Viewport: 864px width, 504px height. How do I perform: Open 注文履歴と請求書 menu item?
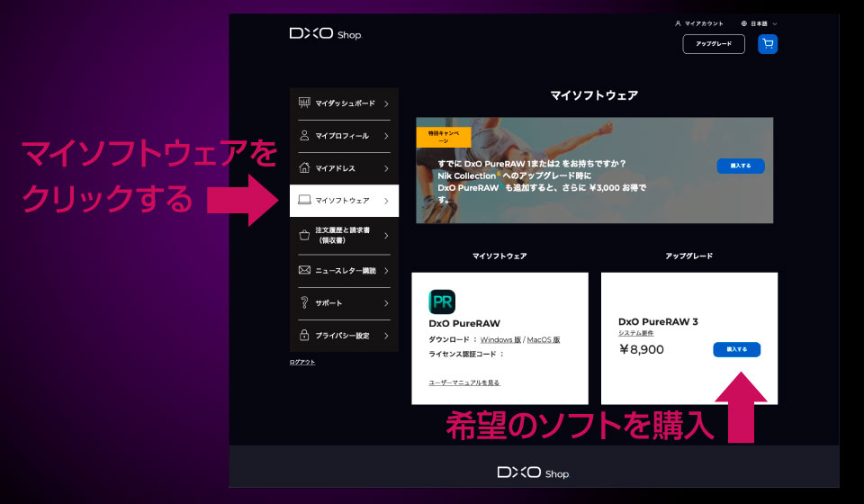(344, 236)
